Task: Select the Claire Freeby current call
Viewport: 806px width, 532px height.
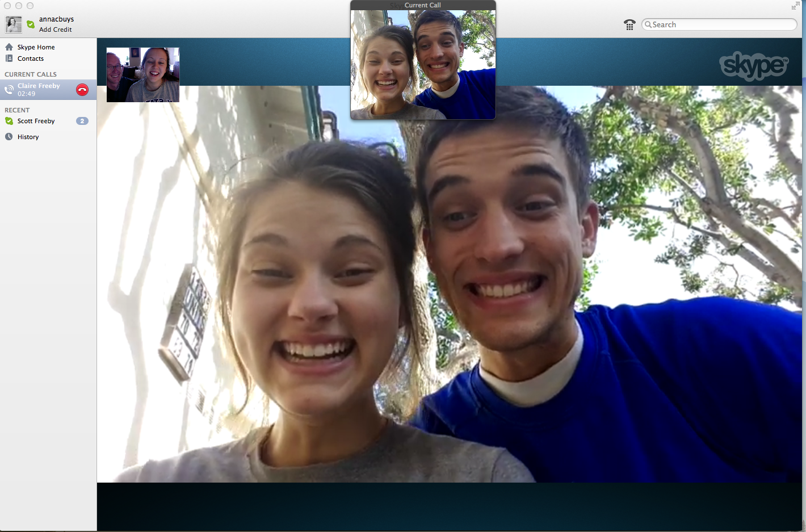Action: pyautogui.click(x=48, y=90)
